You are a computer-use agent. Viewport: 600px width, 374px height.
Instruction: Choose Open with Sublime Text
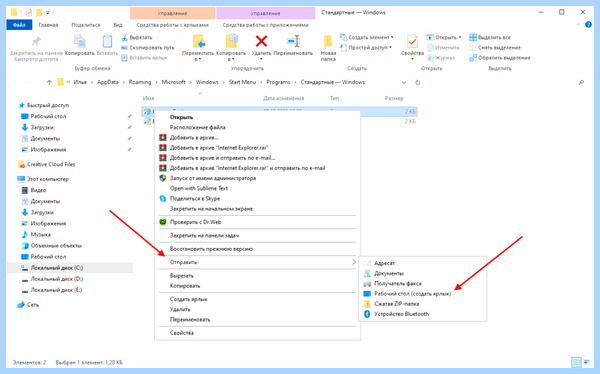tap(199, 188)
